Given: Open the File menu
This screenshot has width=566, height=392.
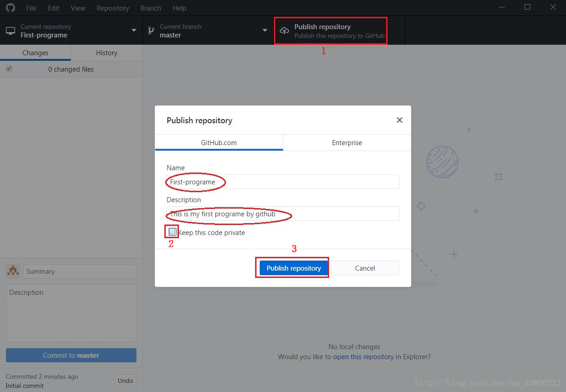Looking at the screenshot, I should tap(31, 8).
